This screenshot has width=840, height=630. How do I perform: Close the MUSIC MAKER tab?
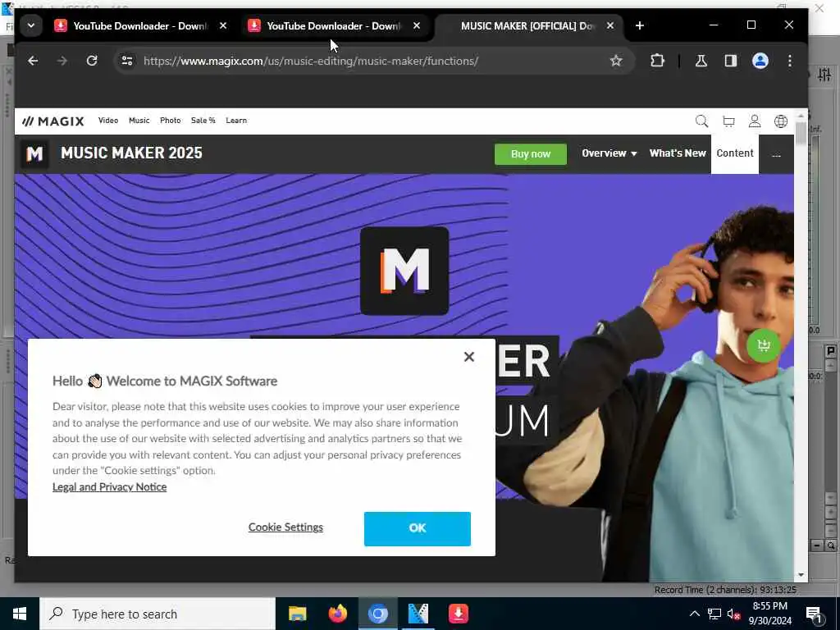coord(610,25)
